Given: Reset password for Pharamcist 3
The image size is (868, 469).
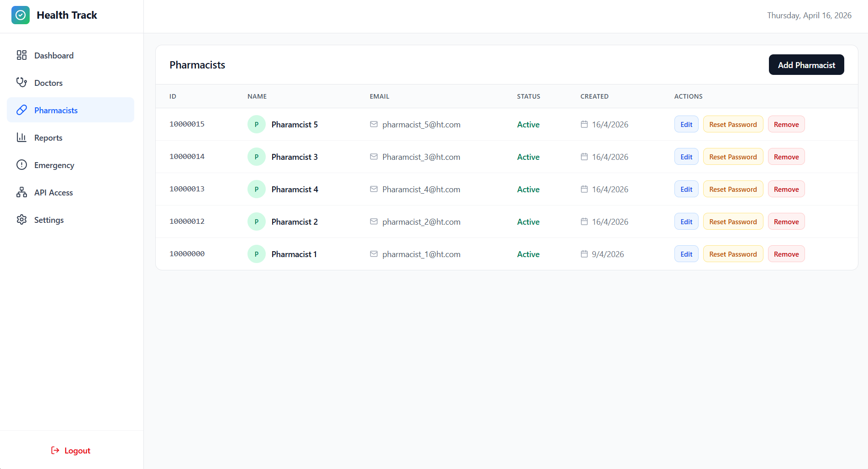Looking at the screenshot, I should pyautogui.click(x=732, y=157).
